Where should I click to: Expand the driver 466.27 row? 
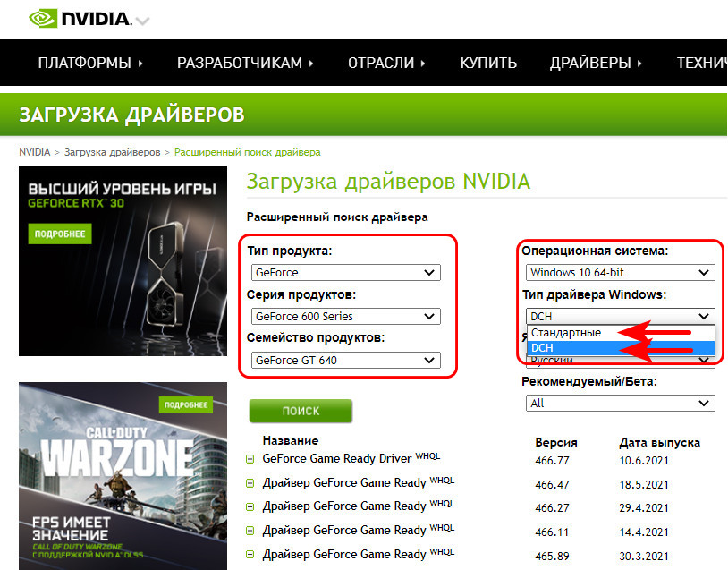250,506
